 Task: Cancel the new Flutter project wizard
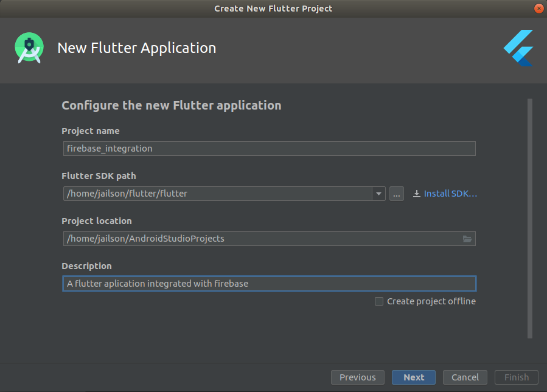pos(465,377)
